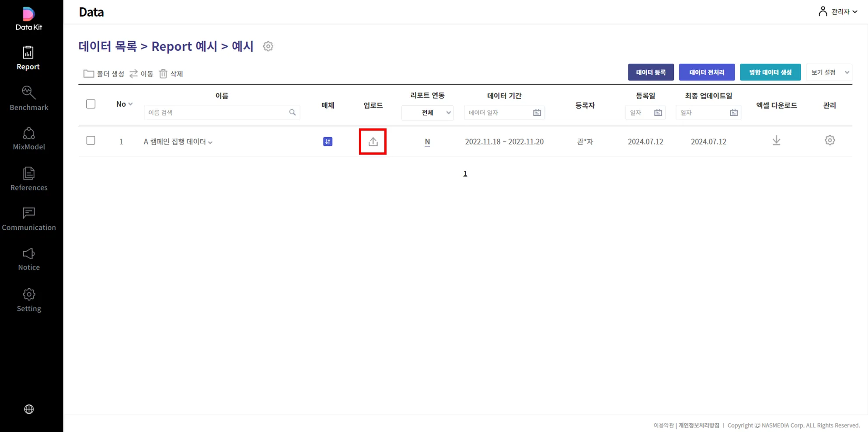The height and width of the screenshot is (432, 868).
Task: Open the 리포트 연동 전체 dropdown
Action: click(x=427, y=113)
